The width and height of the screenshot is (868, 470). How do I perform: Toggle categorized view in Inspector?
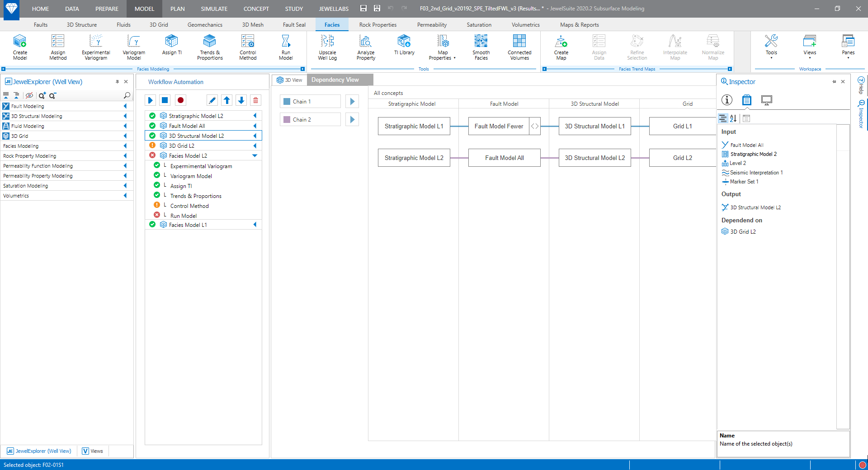pos(723,118)
